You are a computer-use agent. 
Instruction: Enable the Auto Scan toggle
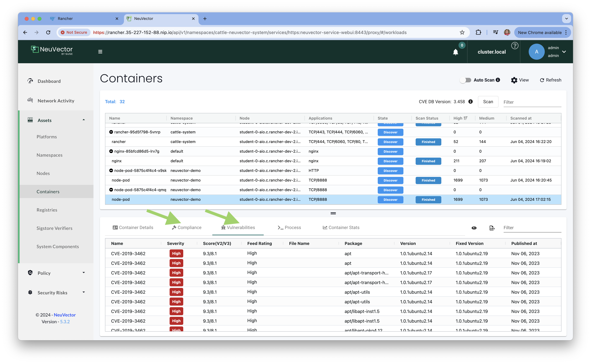(465, 80)
